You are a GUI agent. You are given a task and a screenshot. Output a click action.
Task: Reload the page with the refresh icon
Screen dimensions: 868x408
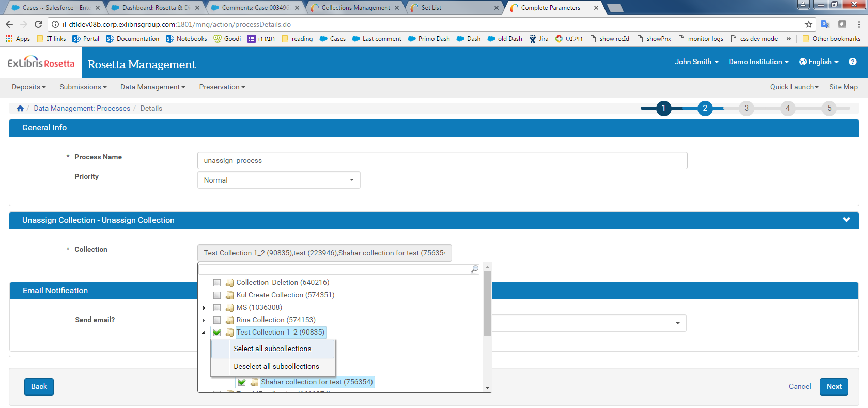click(x=38, y=24)
